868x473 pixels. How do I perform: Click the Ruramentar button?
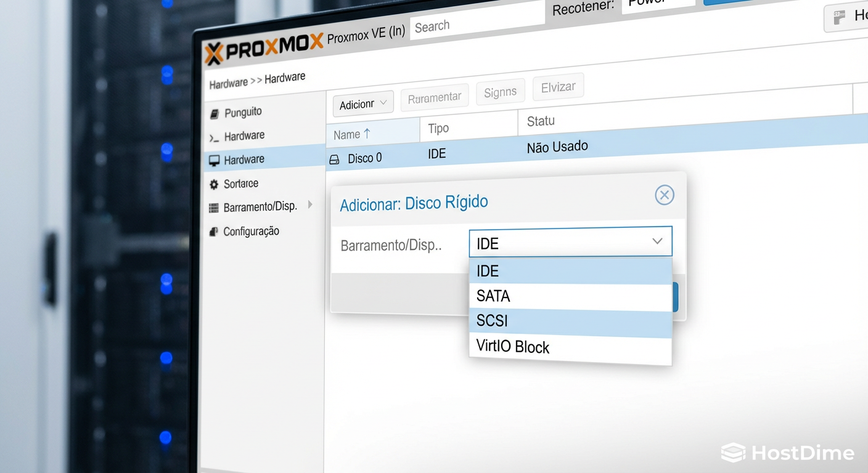(434, 95)
